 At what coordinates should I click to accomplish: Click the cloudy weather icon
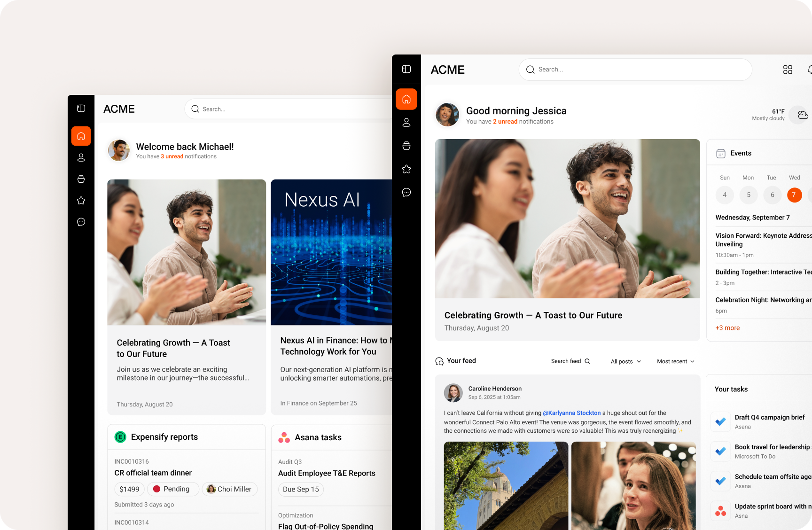pos(803,115)
